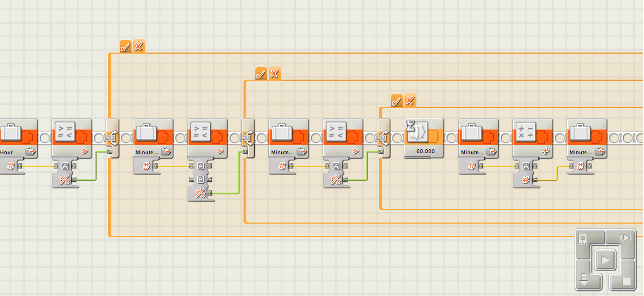Show the false tab of the middle switch
This screenshot has width=644, height=296.
(275, 73)
